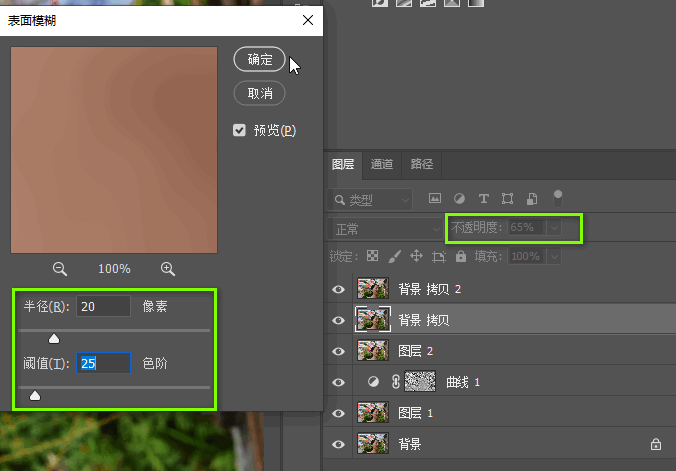This screenshot has height=471, width=676.
Task: Filter layers by adjustment layer icon
Action: pyautogui.click(x=460, y=198)
